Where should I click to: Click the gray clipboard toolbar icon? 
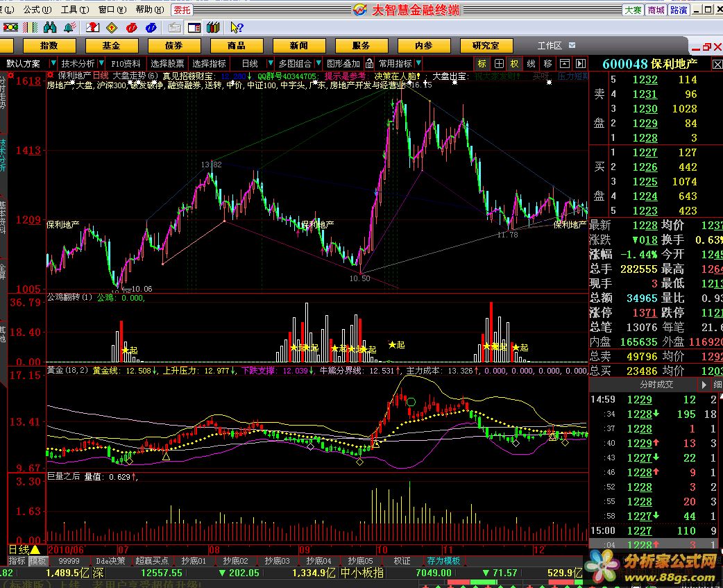coord(174,28)
